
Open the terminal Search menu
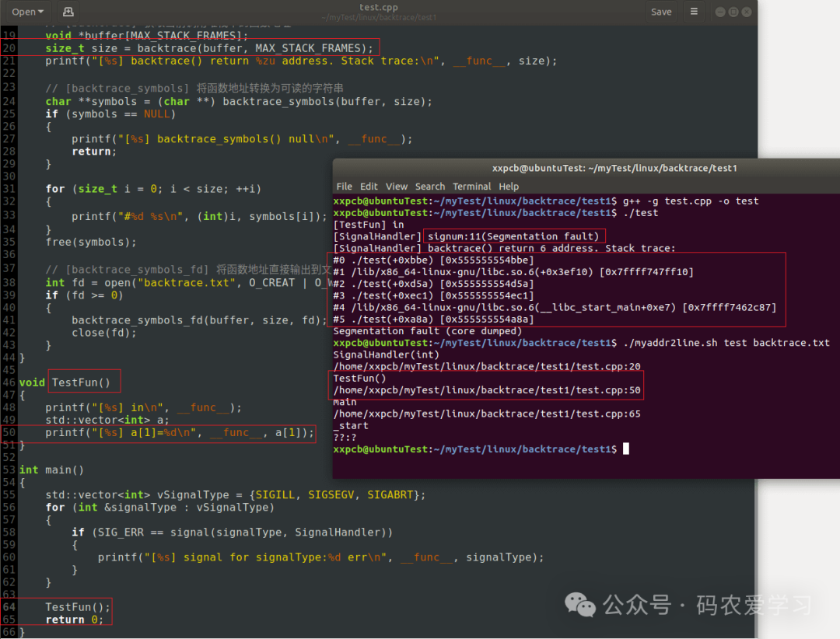click(430, 187)
